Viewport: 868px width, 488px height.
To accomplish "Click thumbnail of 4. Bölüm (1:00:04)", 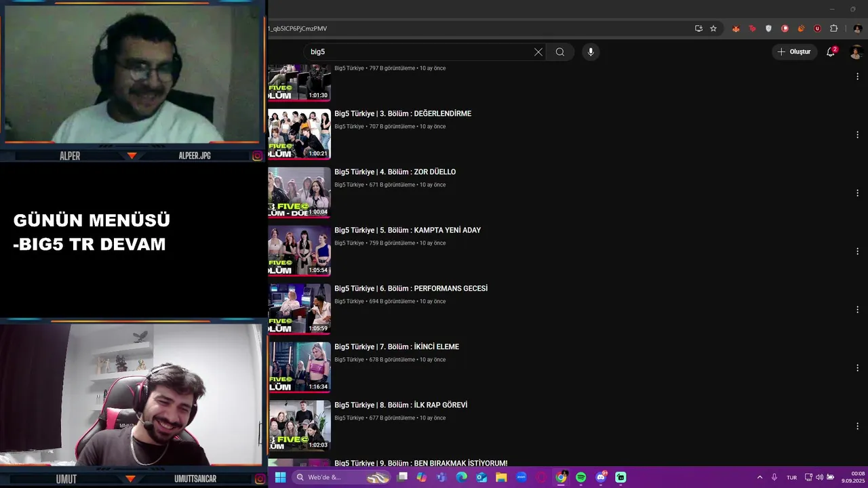I will (299, 192).
